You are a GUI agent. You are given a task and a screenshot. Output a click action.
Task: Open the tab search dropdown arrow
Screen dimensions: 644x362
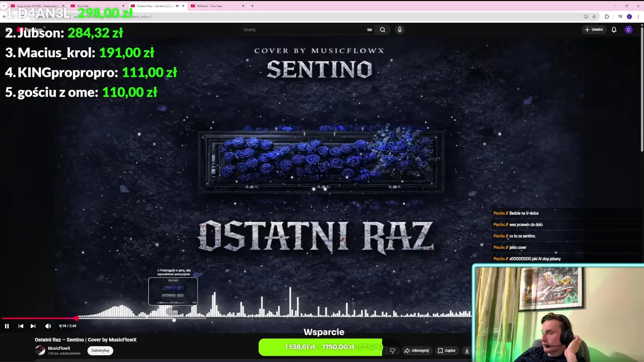(x=5, y=6)
